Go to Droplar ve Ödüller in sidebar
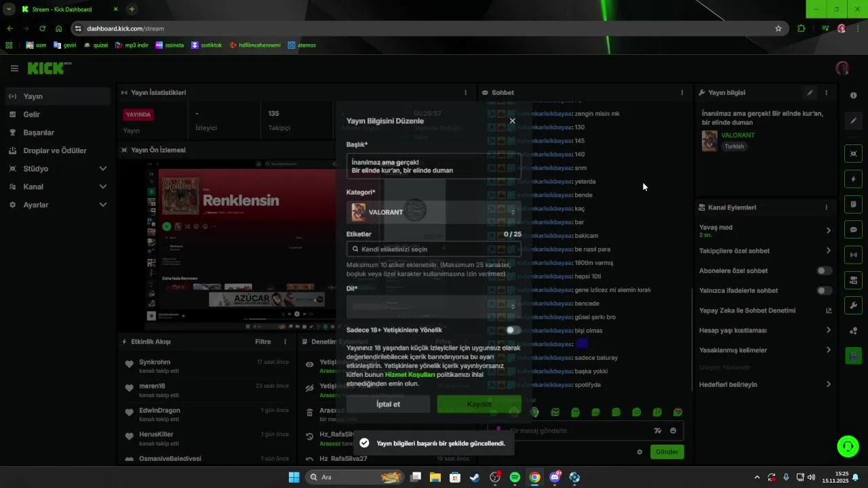 (58, 150)
